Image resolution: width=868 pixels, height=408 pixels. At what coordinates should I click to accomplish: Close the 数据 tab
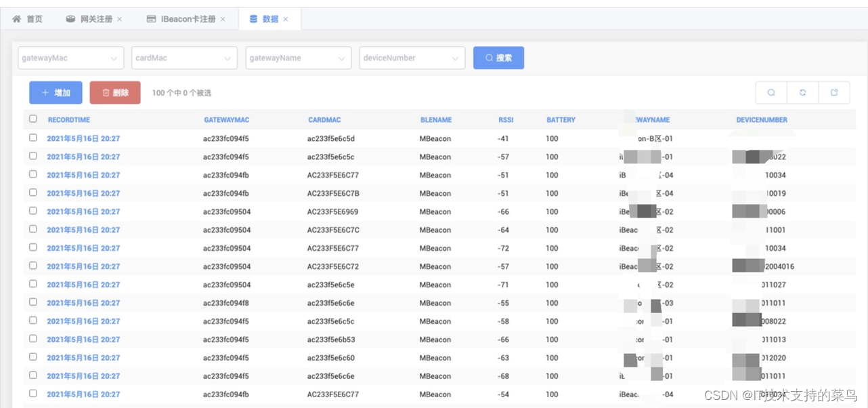286,19
